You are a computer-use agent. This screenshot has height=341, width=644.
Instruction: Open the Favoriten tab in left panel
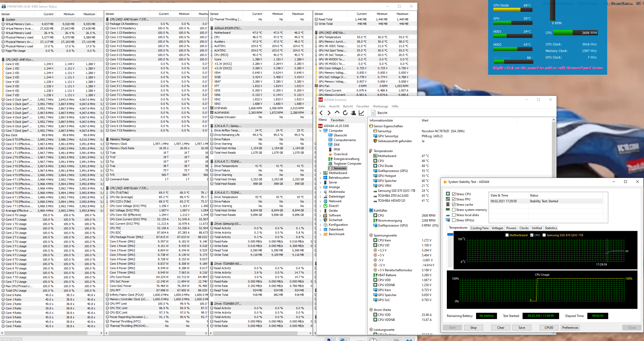click(337, 120)
